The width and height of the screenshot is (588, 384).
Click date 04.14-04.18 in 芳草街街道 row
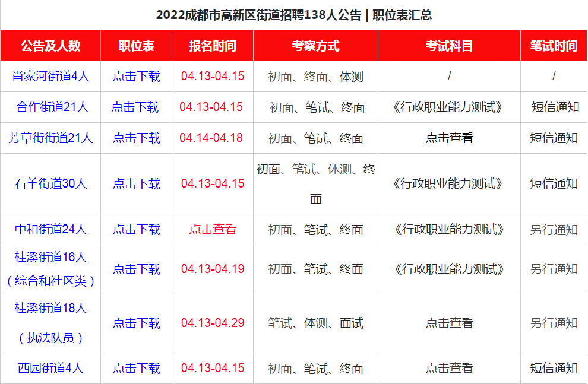[211, 138]
